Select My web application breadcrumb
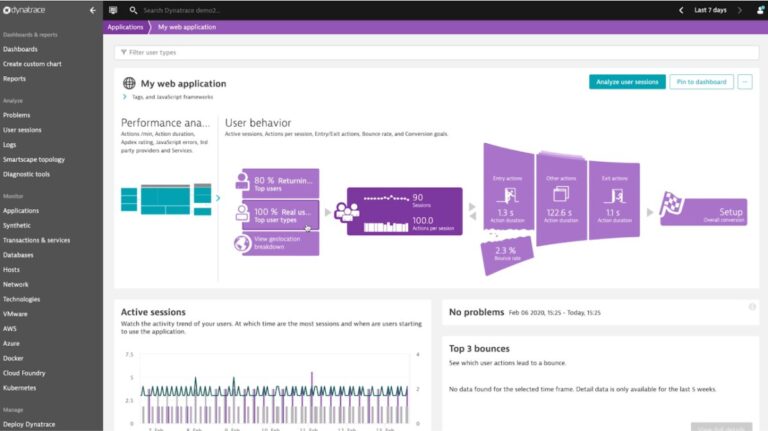Image resolution: width=768 pixels, height=431 pixels. tap(187, 27)
